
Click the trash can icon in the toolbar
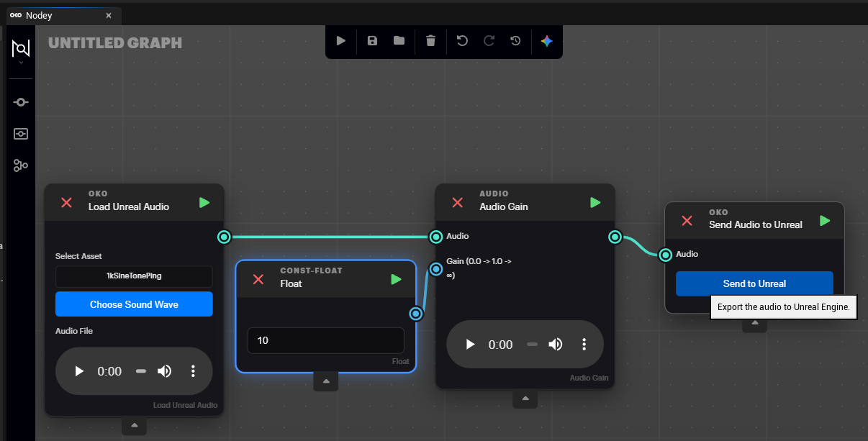pyautogui.click(x=430, y=41)
